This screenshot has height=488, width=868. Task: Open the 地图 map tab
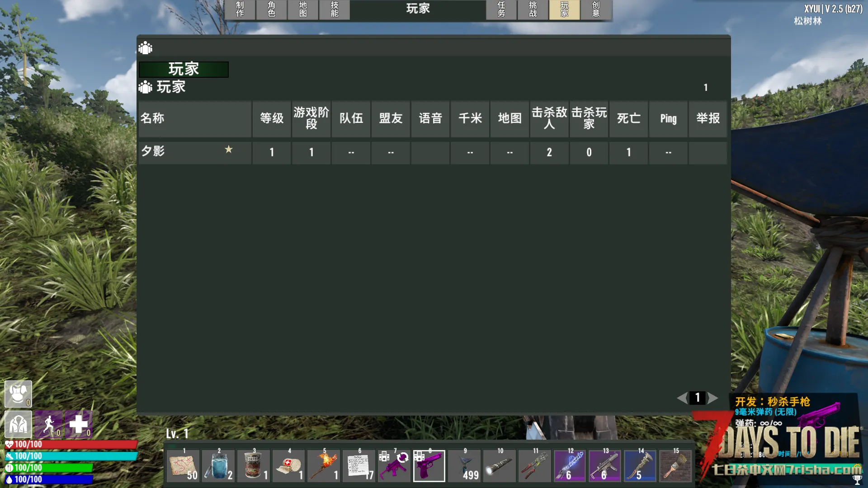(x=303, y=9)
